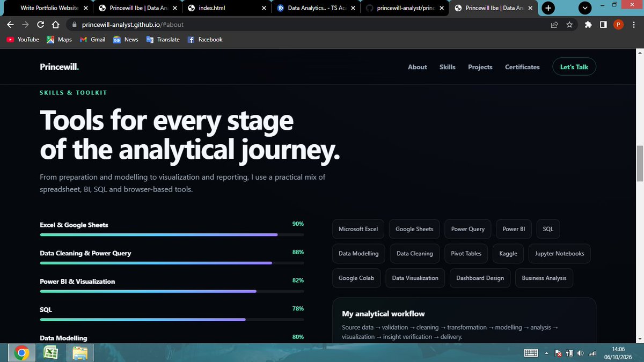Reload the page with the refresh icon
Viewport: 644px width, 362px height.
[x=40, y=25]
